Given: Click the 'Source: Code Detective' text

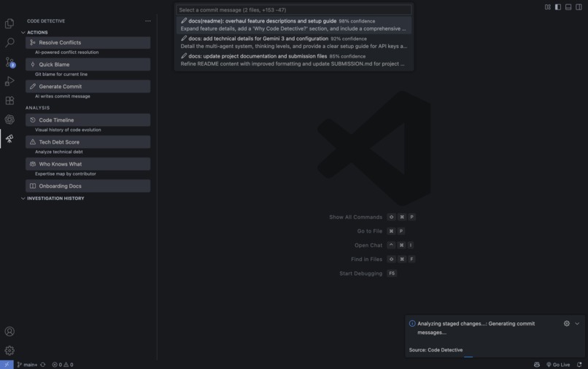Looking at the screenshot, I should coord(436,350).
